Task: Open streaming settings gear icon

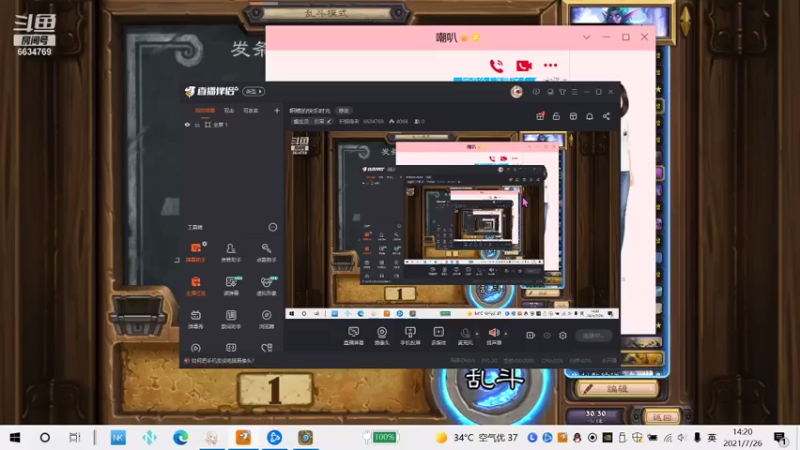Action: point(563,335)
